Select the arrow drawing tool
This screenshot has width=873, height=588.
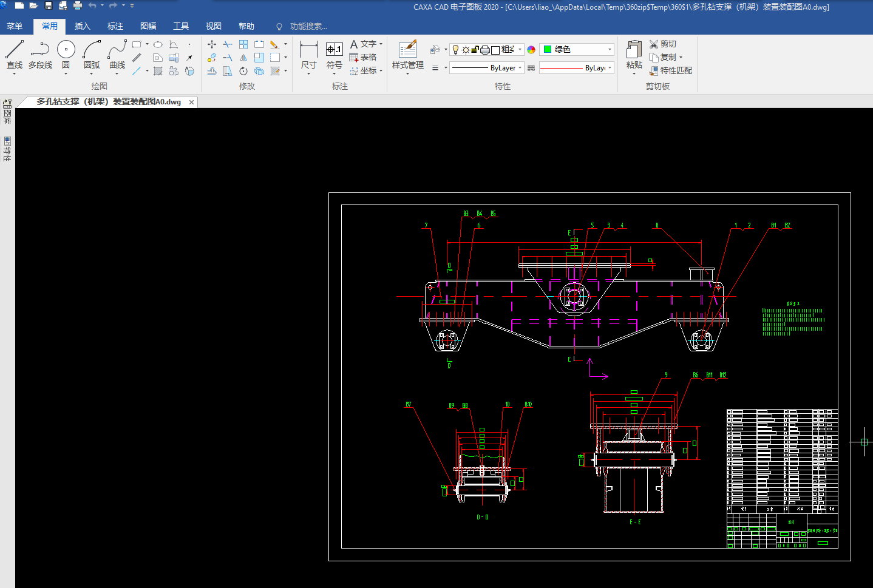pos(189,58)
